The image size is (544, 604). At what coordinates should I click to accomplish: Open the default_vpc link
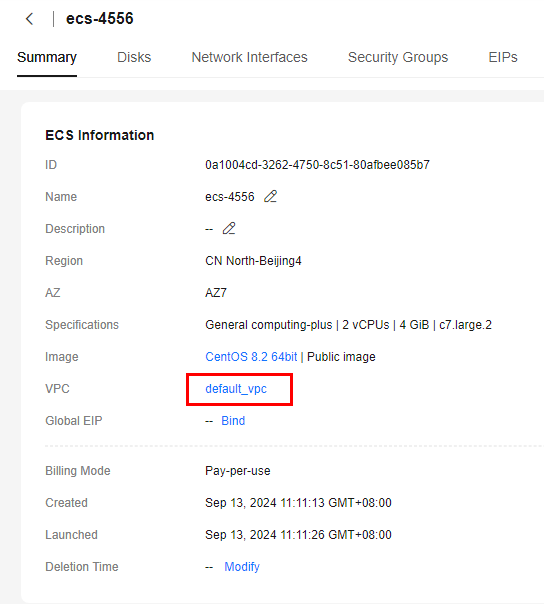click(x=236, y=389)
